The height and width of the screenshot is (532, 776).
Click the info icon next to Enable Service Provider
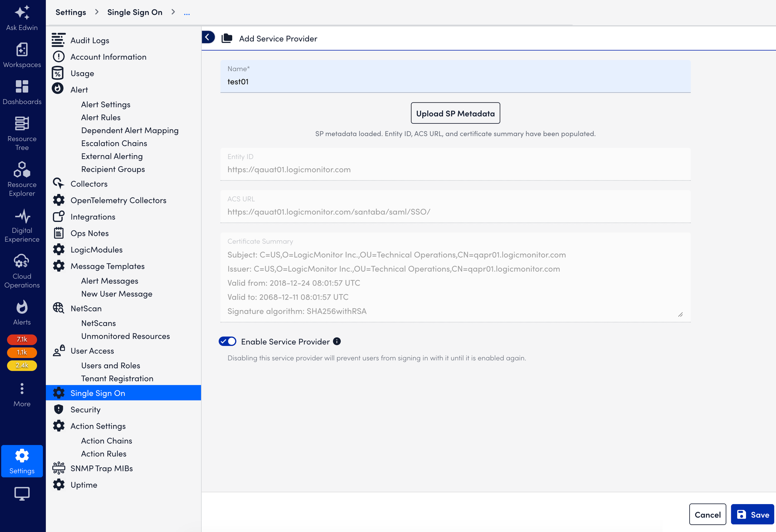point(337,341)
